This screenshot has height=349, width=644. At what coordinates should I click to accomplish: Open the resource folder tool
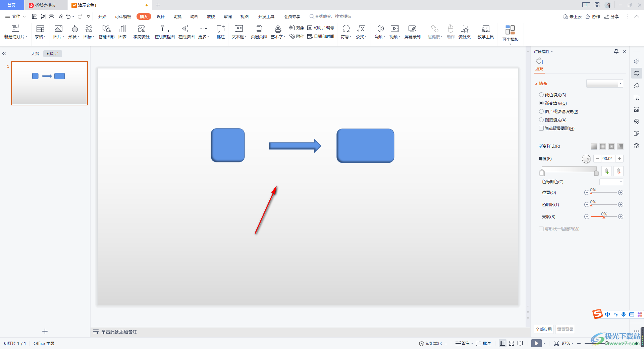tap(465, 32)
